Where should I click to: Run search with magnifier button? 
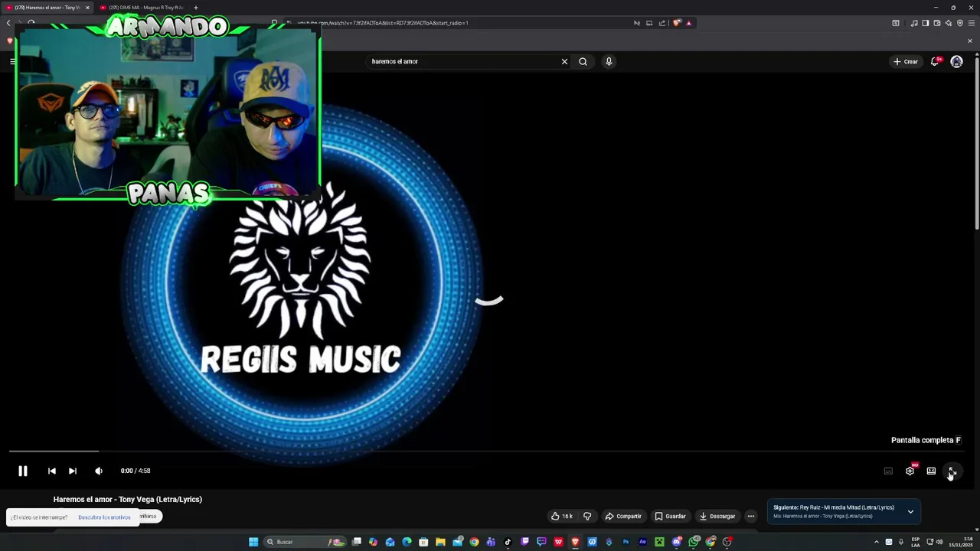pos(583,61)
